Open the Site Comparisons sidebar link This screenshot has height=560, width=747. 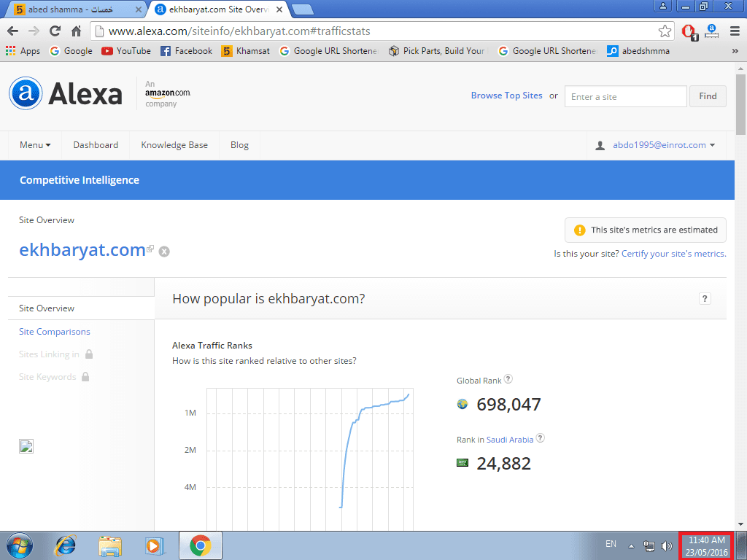[54, 332]
